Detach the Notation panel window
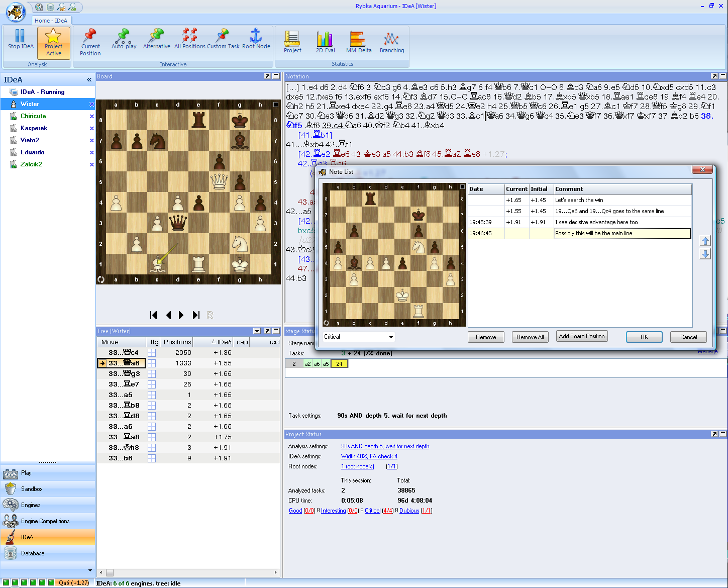 coord(714,76)
